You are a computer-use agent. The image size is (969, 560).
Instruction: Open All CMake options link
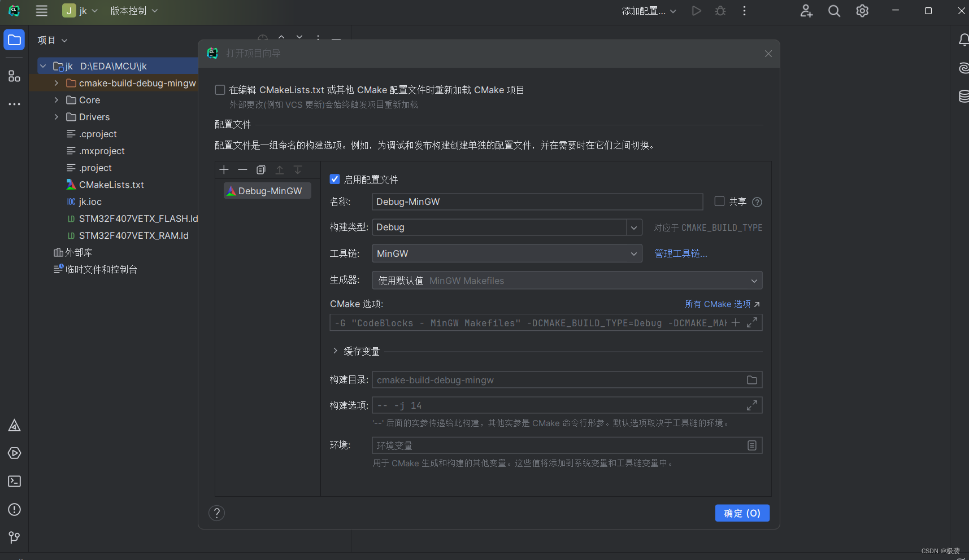click(722, 304)
